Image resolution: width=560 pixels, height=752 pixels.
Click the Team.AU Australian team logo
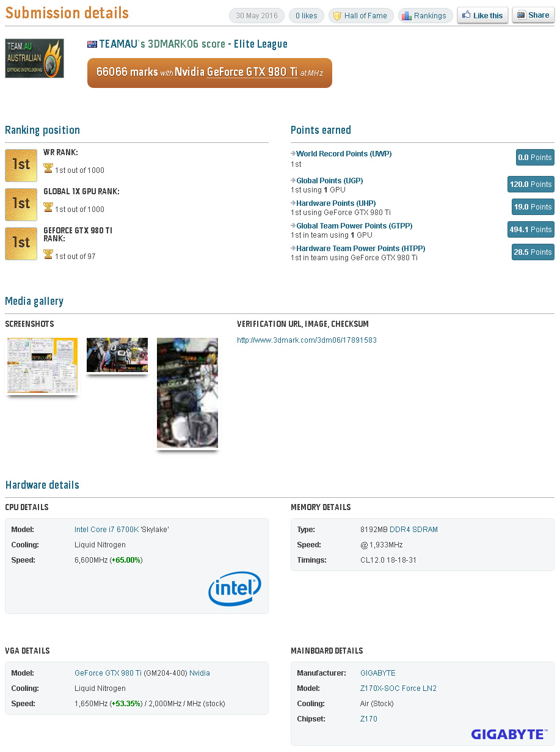tap(34, 59)
